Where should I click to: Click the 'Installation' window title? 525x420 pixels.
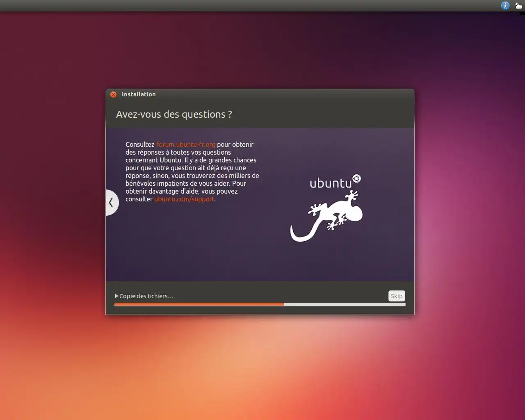[x=139, y=94]
